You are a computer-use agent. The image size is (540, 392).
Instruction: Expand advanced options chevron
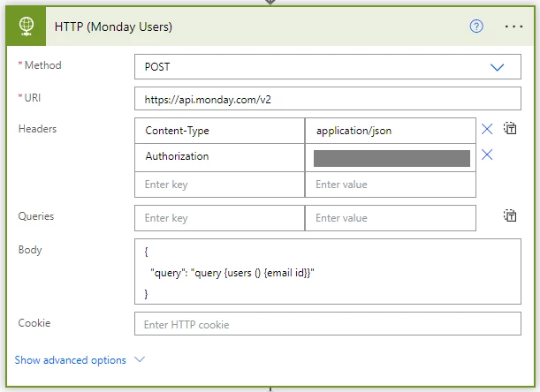(140, 359)
